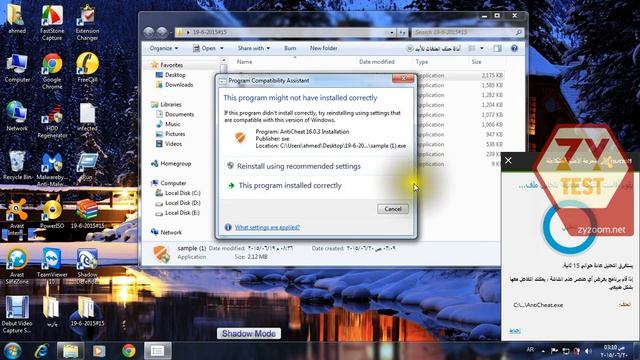
Task: Sort by Name column header
Action: 244,62
